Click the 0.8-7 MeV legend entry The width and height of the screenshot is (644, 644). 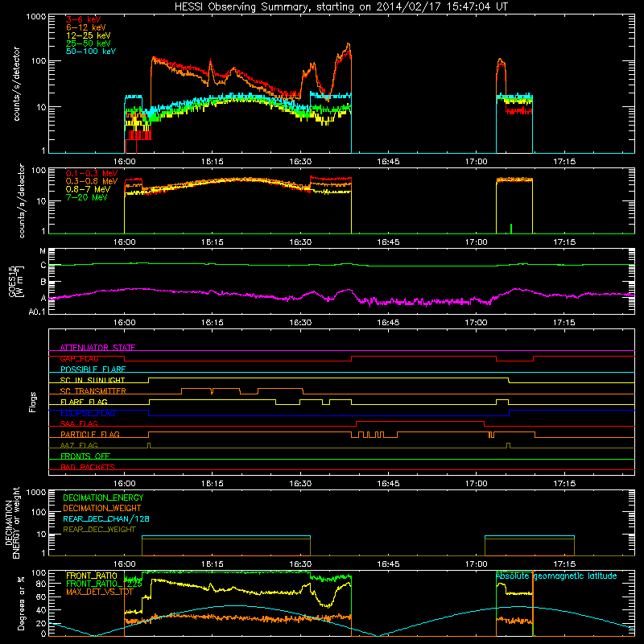click(88, 189)
